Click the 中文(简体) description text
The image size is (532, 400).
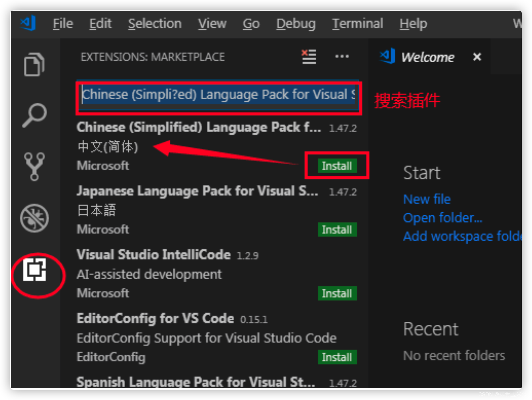[108, 147]
